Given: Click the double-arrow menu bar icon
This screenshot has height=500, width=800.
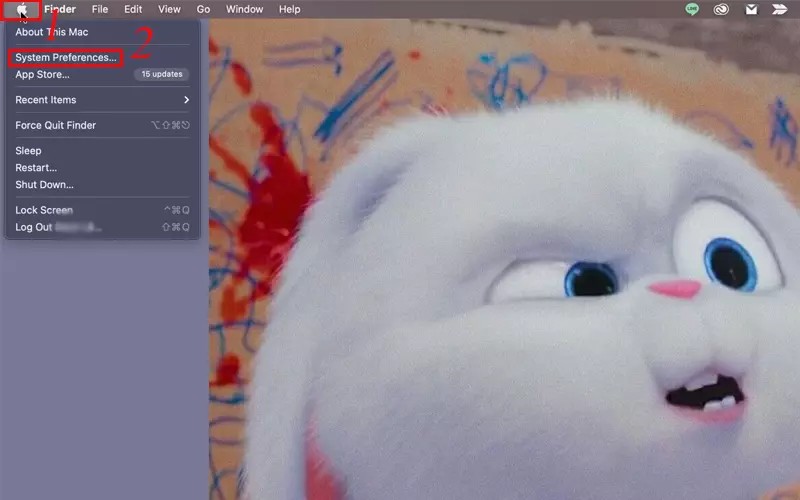Looking at the screenshot, I should click(x=780, y=9).
